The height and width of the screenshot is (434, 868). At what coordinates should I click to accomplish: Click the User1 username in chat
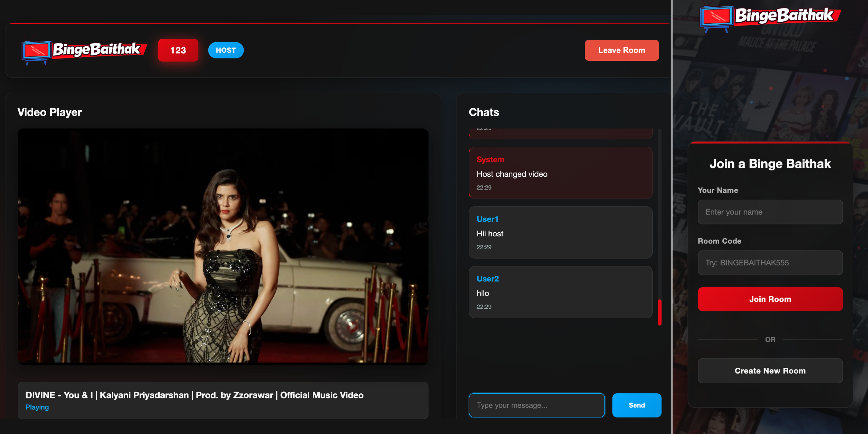pyautogui.click(x=487, y=219)
